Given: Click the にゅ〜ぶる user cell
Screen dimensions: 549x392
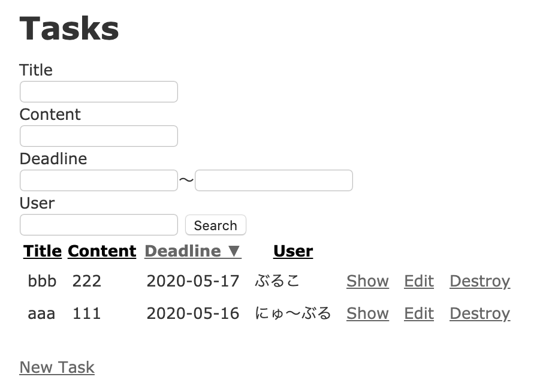Looking at the screenshot, I should pos(293,313).
